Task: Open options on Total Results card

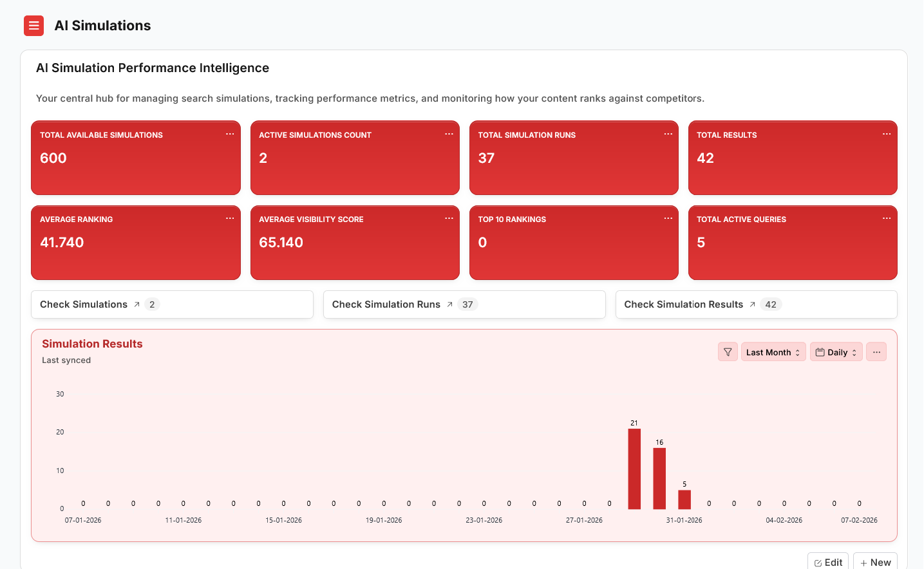Action: (x=887, y=134)
